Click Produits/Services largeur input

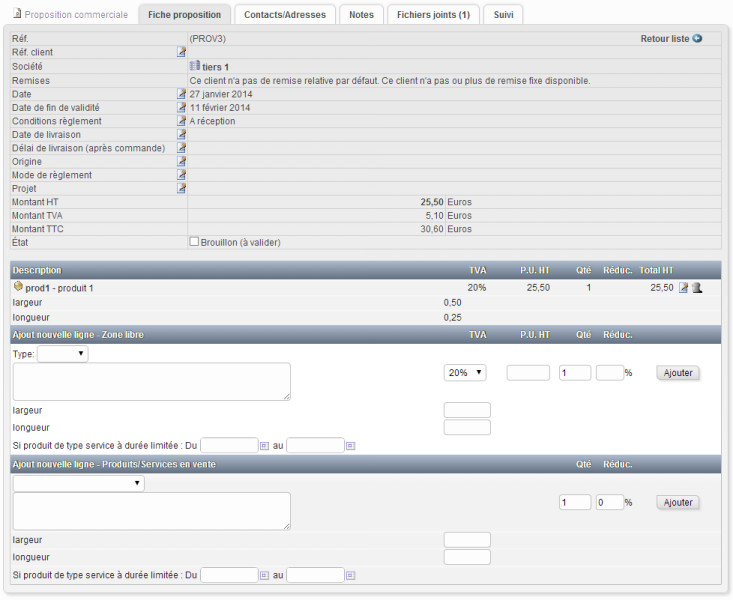(467, 540)
